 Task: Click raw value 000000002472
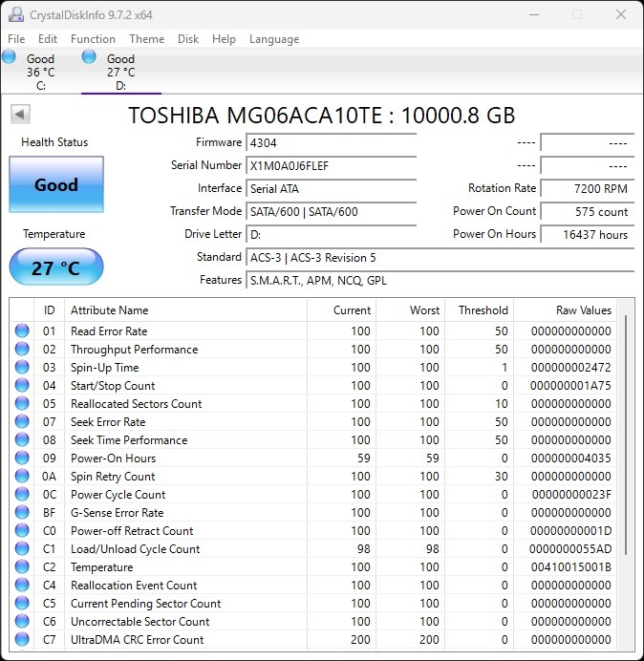pyautogui.click(x=570, y=367)
